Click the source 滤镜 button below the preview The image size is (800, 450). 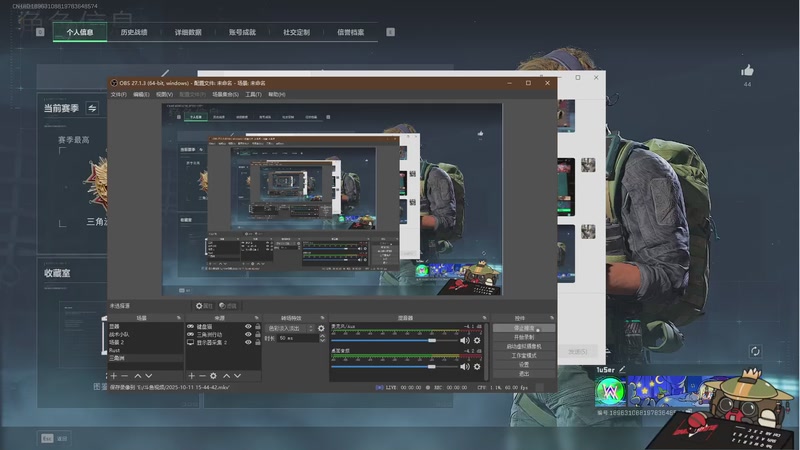(228, 306)
